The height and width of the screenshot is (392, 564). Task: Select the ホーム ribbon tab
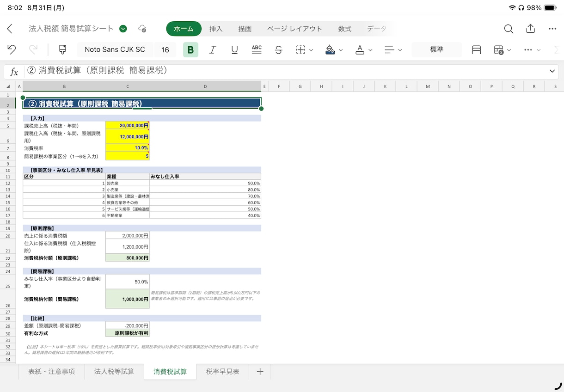(184, 29)
